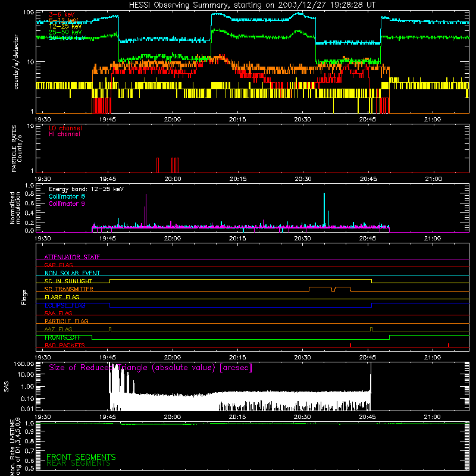
Task: Click the BAD PACKETS marker near 20:41
Action: pos(350,345)
